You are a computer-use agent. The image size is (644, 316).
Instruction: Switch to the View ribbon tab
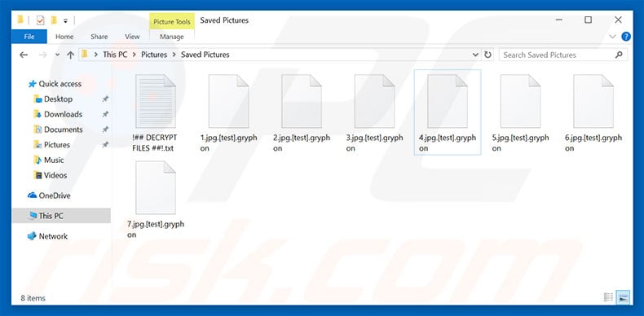pos(132,37)
